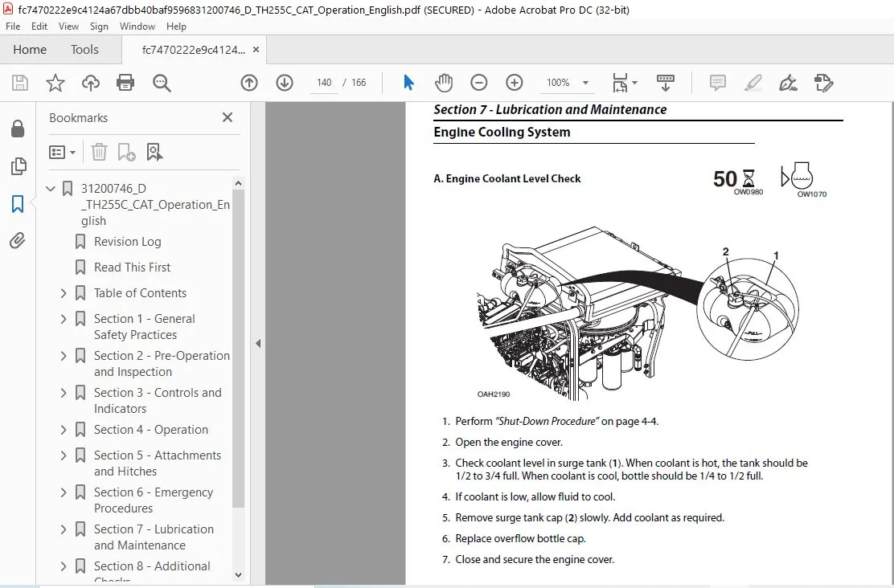Print the document using printer icon
894x588 pixels.
125,83
